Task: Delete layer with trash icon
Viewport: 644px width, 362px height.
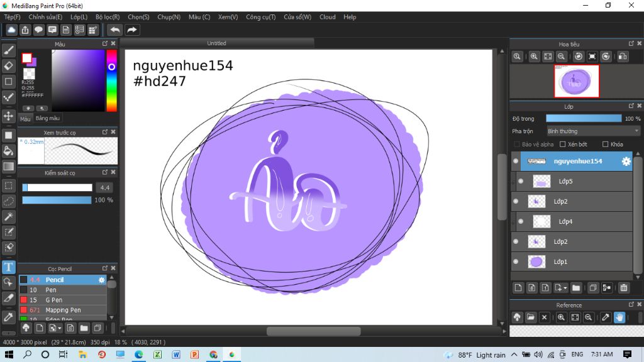Action: pos(624,288)
